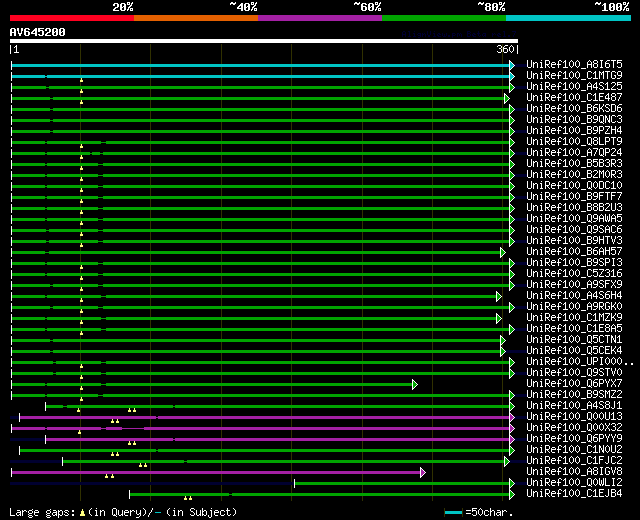Open the UniRef100_Q8LPT9 hit label

pyautogui.click(x=573, y=142)
